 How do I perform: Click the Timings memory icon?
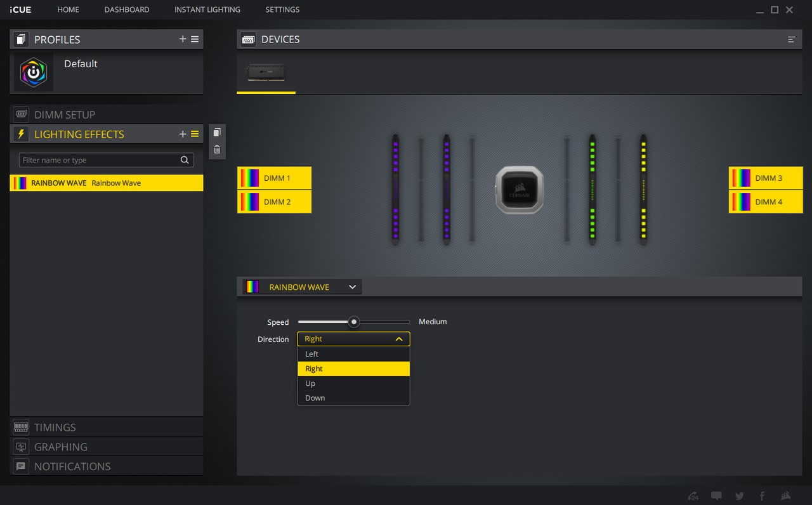click(x=21, y=427)
